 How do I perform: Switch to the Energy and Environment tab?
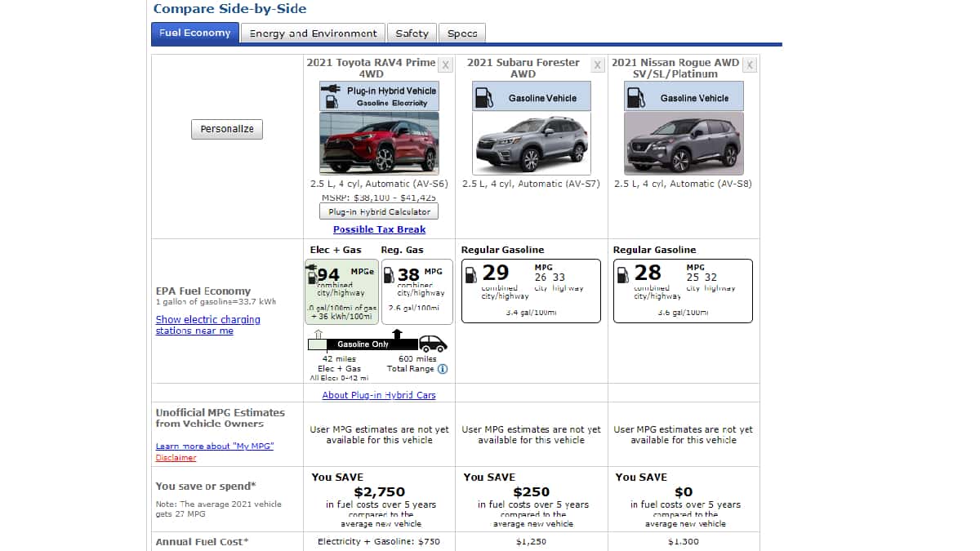pos(313,33)
